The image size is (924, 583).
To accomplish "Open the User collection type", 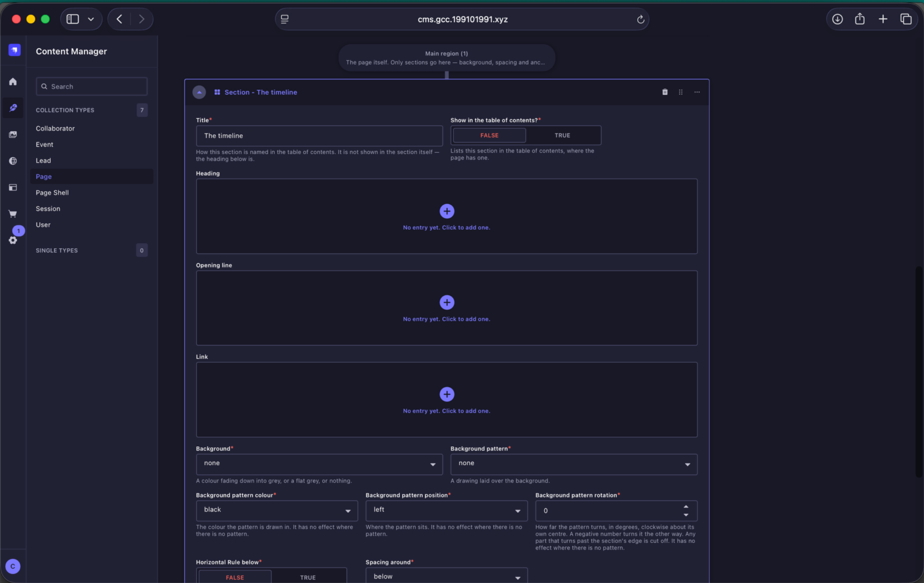I will click(x=43, y=225).
